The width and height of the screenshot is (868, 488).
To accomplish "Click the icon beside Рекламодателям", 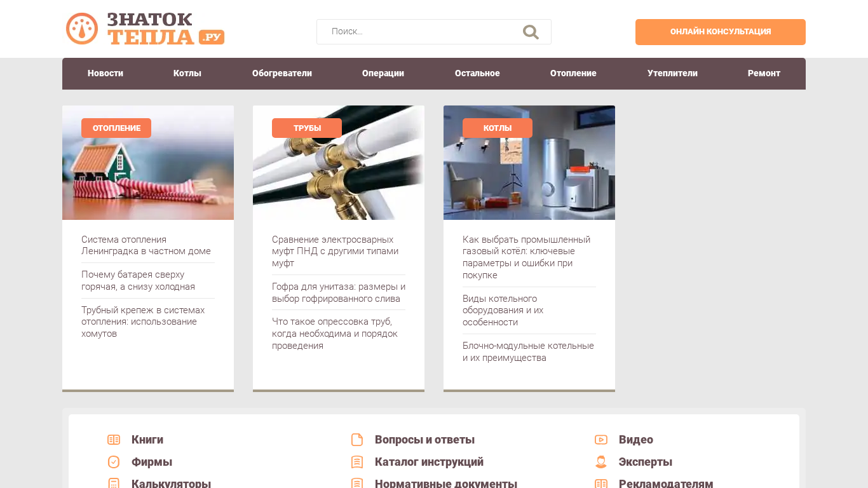I will coord(601,484).
